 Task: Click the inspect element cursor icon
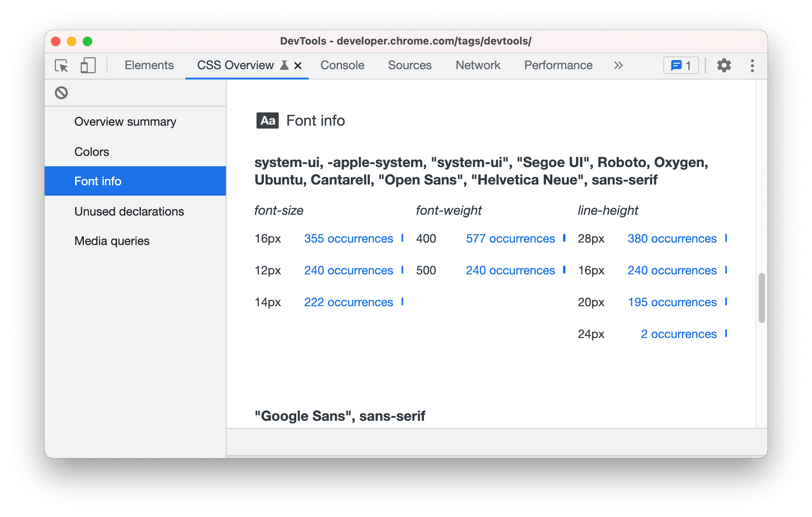point(62,65)
